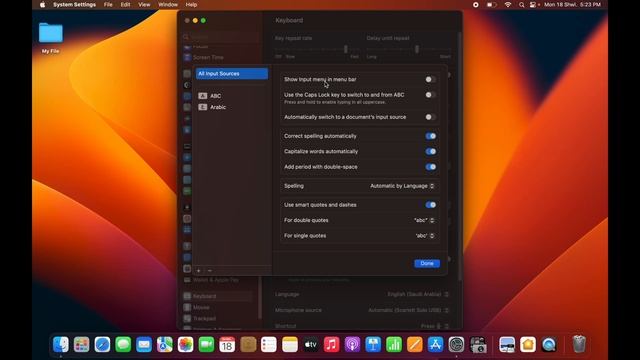The image size is (640, 360).
Task: Launch Apple TV from the dock
Action: pyautogui.click(x=311, y=344)
